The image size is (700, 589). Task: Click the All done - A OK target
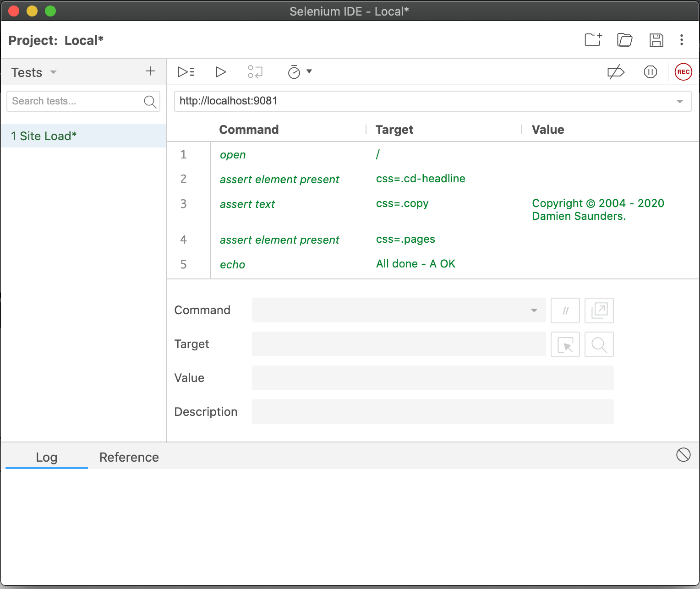point(416,264)
